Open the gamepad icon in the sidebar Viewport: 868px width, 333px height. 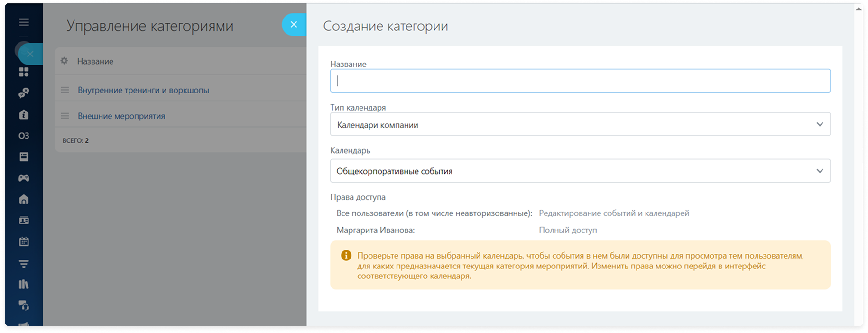pyautogui.click(x=24, y=178)
